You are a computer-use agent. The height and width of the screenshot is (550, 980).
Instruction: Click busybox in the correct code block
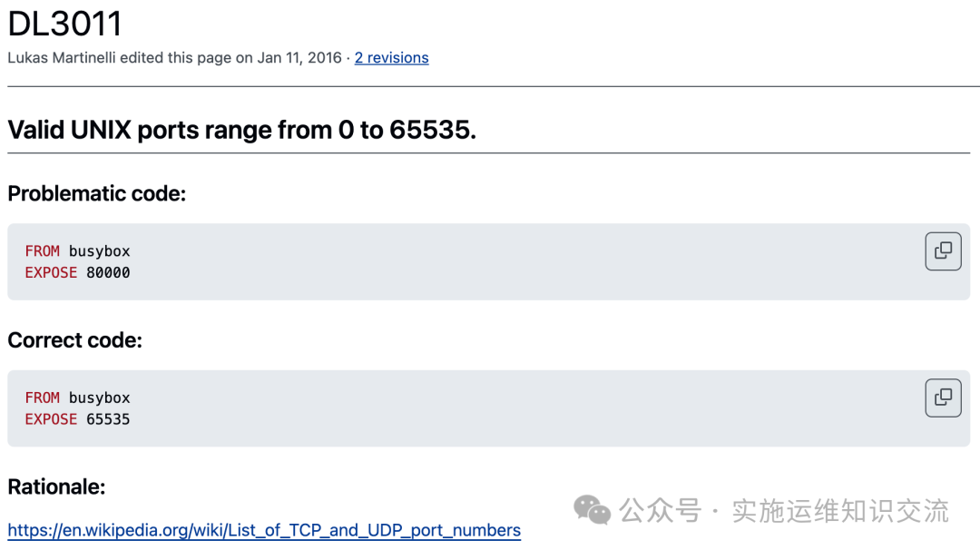[x=100, y=398]
